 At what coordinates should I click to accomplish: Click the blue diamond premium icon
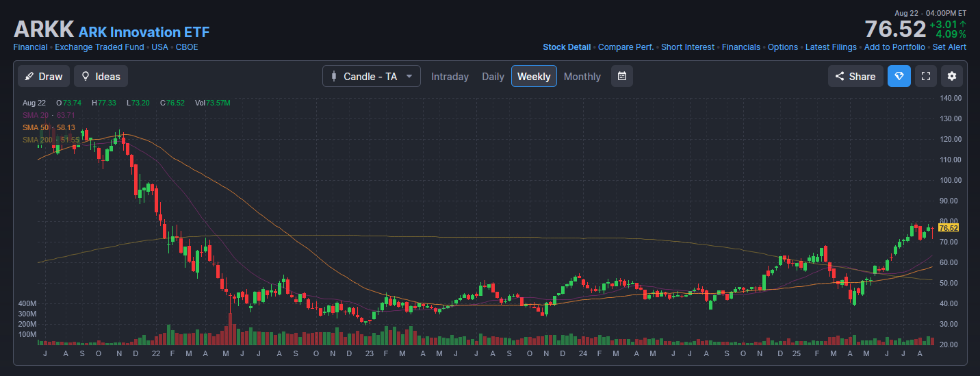coord(899,76)
